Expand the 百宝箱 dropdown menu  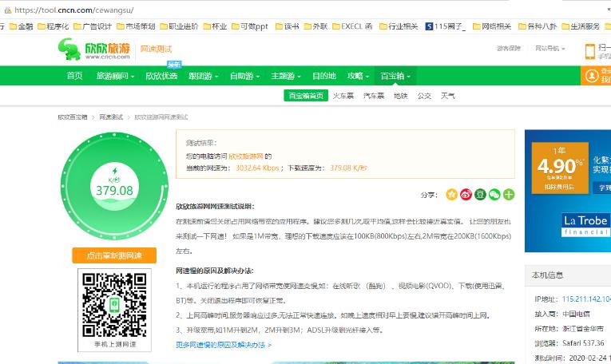395,76
